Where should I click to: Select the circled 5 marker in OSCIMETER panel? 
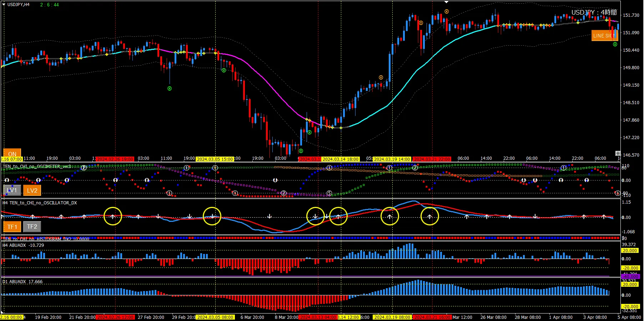[x=329, y=193]
